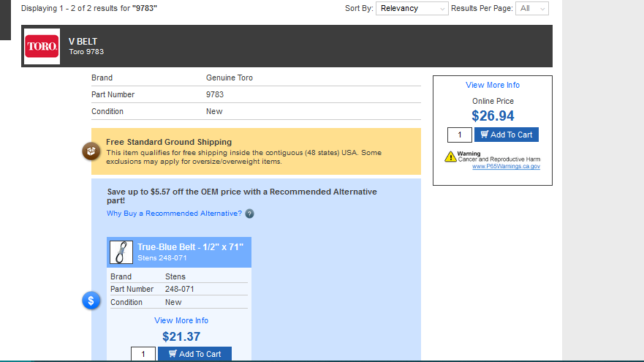Open View More Info under Stens belt

pyautogui.click(x=181, y=320)
